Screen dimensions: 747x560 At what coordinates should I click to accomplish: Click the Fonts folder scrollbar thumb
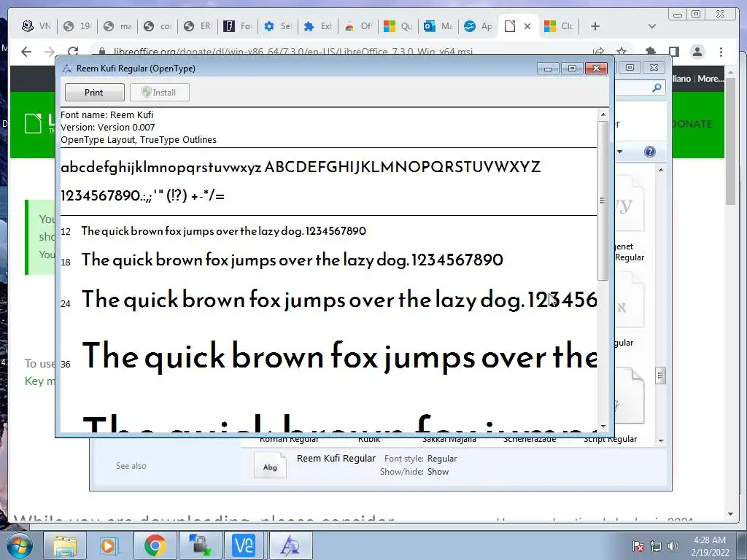(660, 376)
